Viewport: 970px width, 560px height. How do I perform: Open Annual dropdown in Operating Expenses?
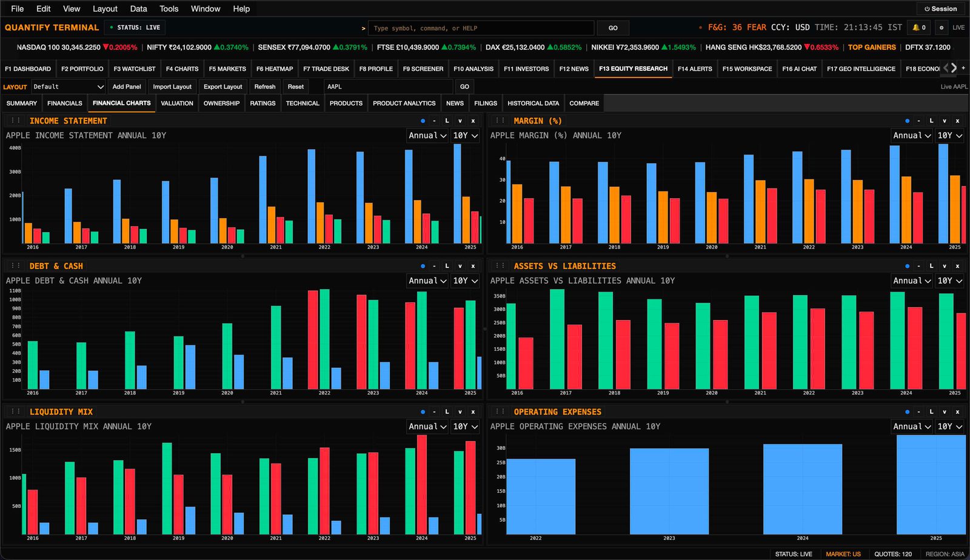pyautogui.click(x=912, y=427)
